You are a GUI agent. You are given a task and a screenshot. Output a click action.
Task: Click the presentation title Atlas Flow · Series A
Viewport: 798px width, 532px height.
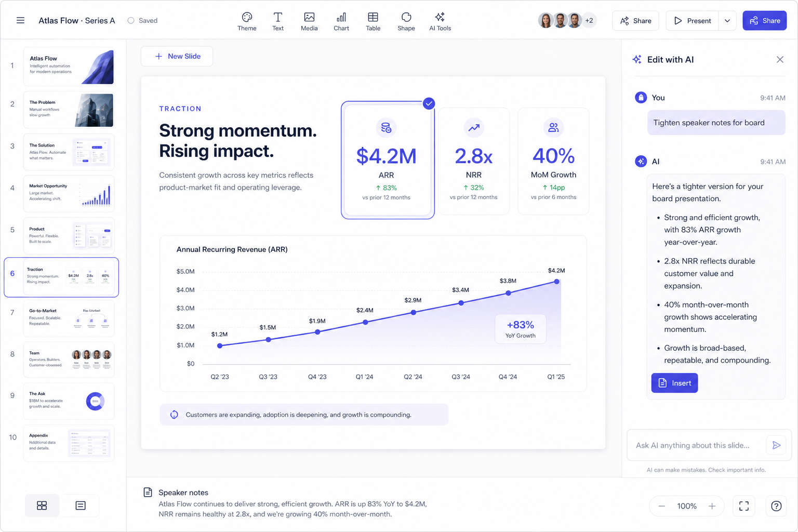coord(77,21)
